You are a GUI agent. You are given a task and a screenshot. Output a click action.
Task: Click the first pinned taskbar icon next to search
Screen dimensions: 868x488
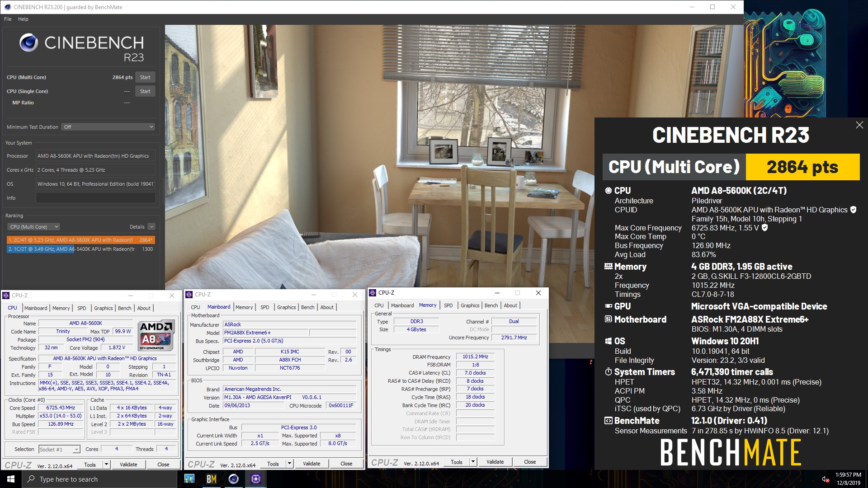pyautogui.click(x=189, y=479)
